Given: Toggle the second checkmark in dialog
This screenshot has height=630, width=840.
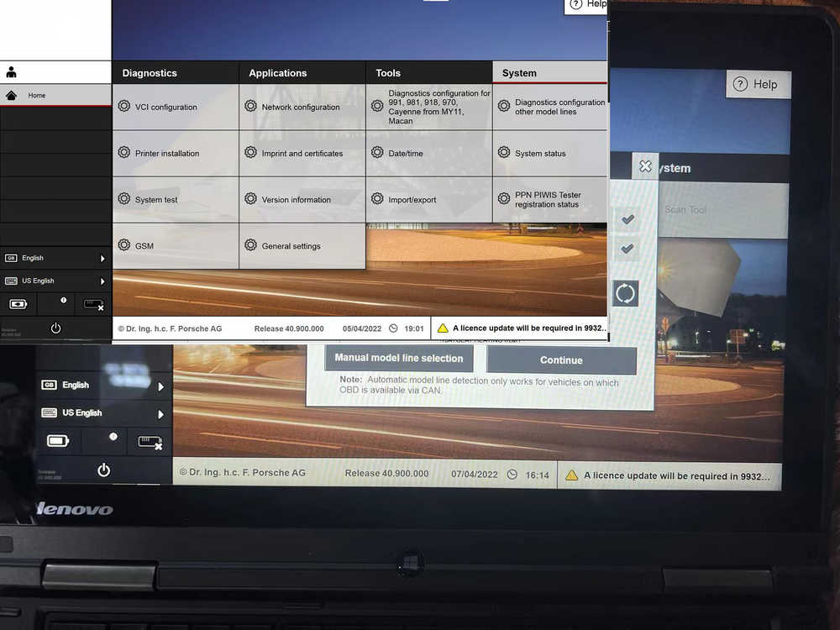Looking at the screenshot, I should [627, 249].
